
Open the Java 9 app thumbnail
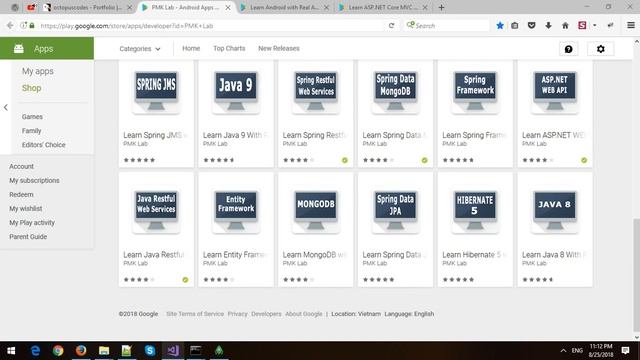point(236,91)
